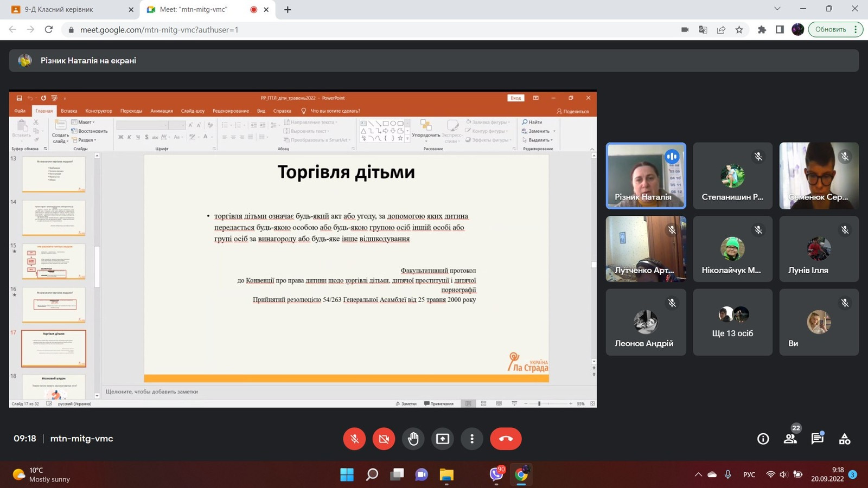This screenshot has width=868, height=488.
Task: Click the red leave call button
Action: (x=506, y=439)
